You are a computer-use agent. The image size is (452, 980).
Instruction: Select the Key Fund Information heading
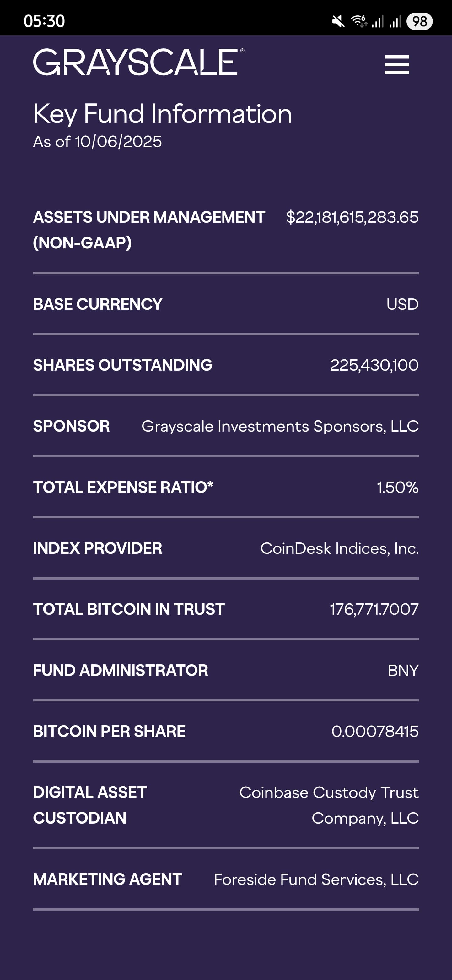pos(162,114)
